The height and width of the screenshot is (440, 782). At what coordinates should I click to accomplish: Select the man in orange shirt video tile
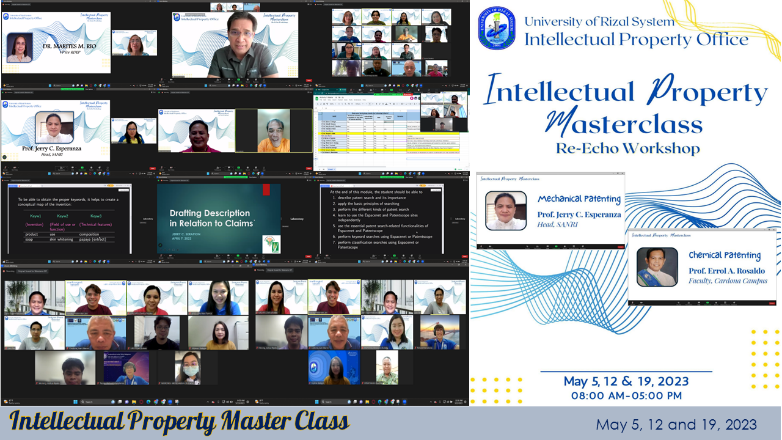click(274, 131)
